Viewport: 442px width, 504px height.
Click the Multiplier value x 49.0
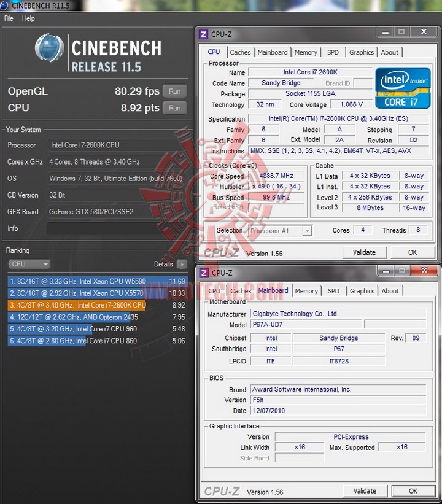tap(276, 187)
